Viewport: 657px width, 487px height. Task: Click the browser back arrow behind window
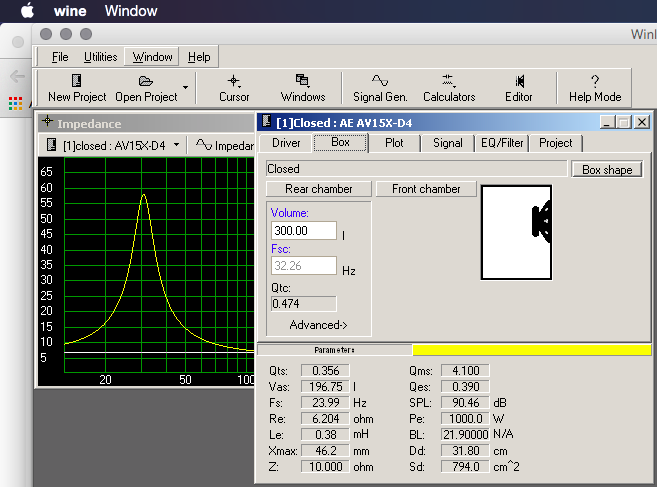click(x=17, y=76)
